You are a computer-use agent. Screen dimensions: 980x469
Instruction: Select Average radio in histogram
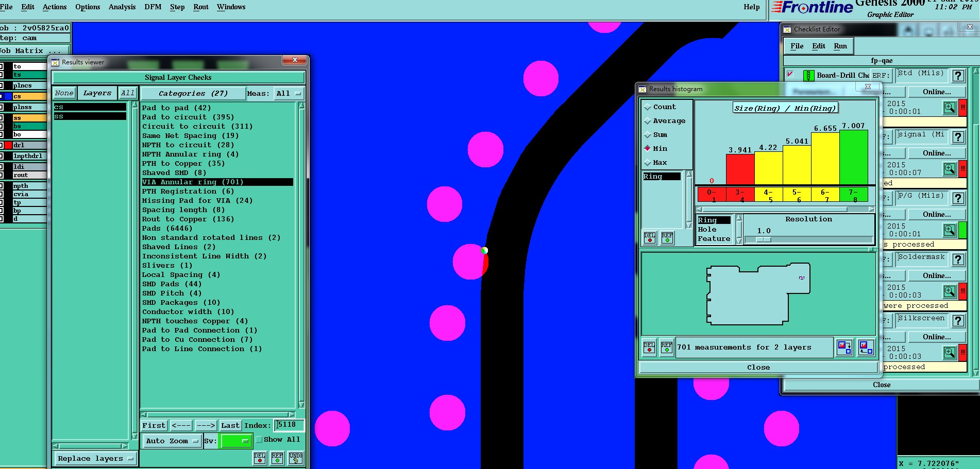(x=648, y=121)
